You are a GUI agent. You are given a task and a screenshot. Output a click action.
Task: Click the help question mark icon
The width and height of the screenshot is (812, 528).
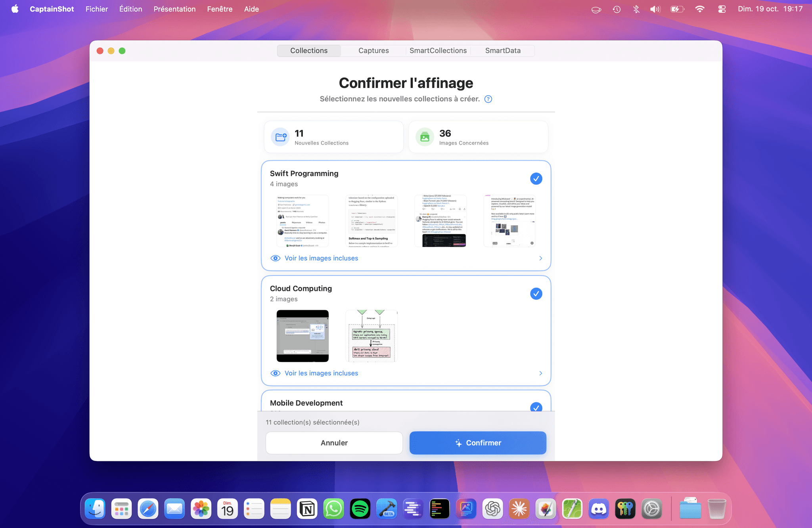tap(488, 99)
